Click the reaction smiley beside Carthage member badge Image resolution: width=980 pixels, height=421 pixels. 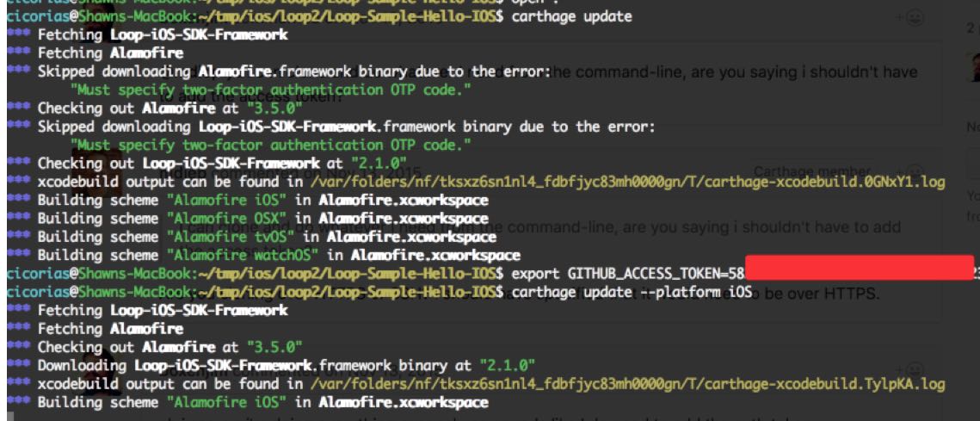pyautogui.click(x=913, y=170)
